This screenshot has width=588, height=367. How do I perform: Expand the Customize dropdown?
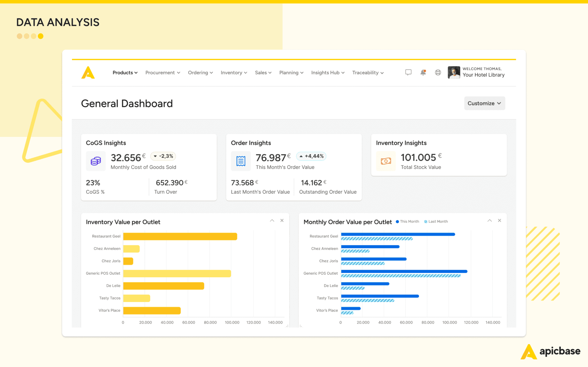[x=484, y=103]
